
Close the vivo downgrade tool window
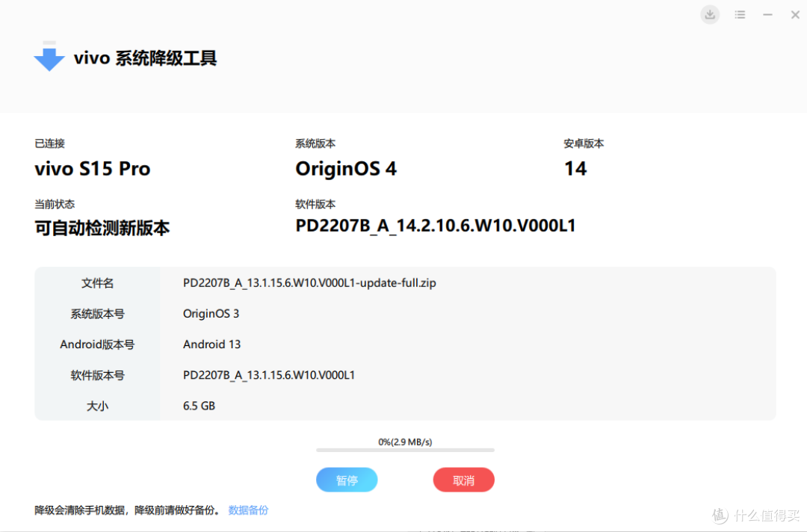pos(795,14)
